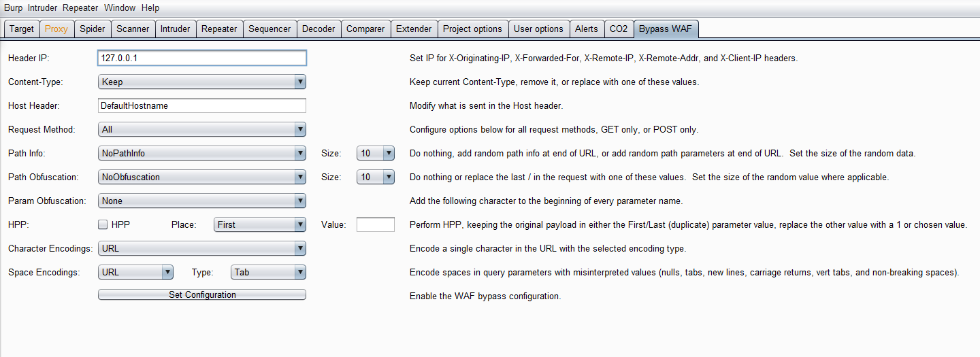This screenshot has width=980, height=357.
Task: Open the Space Encodings dropdown showing URL
Action: (x=136, y=272)
